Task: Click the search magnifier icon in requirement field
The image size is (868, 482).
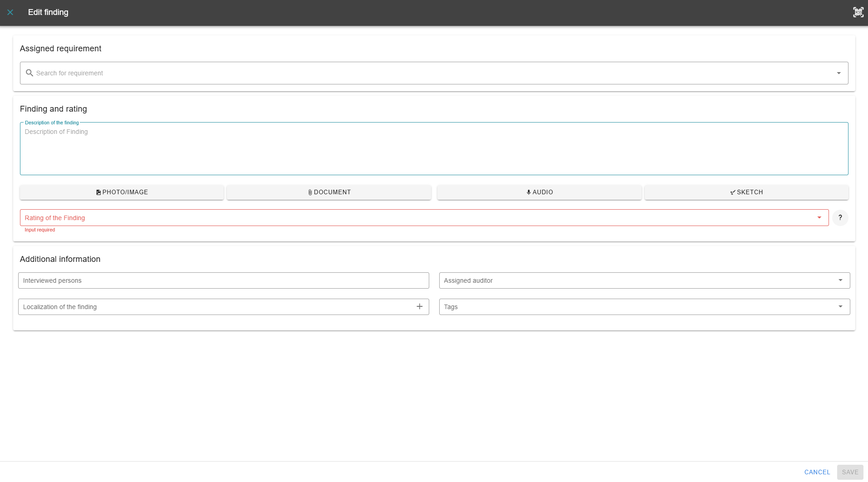Action: click(x=29, y=73)
